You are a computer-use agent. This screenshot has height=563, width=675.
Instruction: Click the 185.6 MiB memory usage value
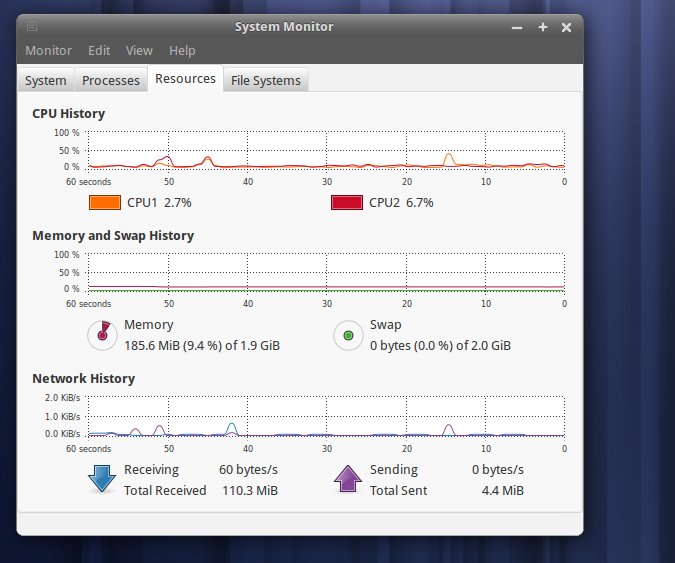click(202, 346)
